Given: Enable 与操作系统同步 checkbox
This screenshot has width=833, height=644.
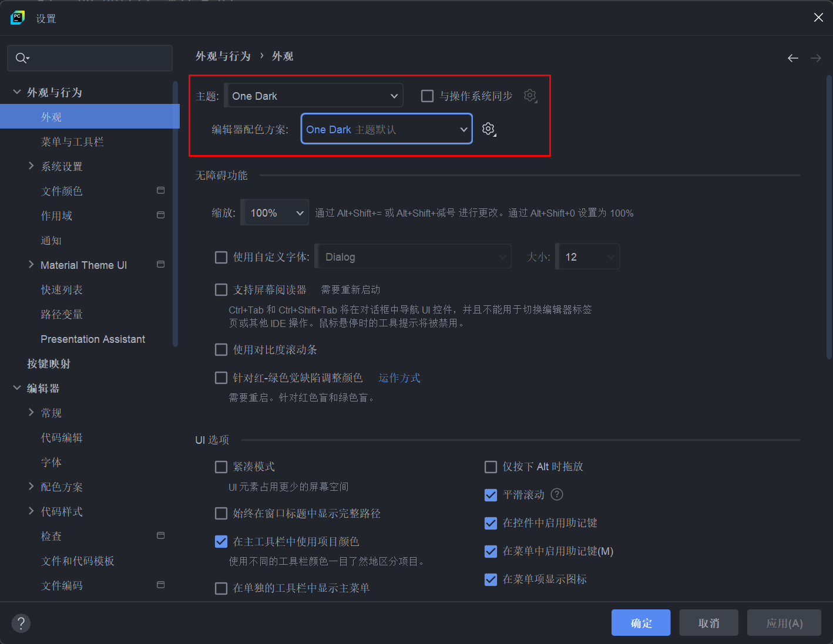Looking at the screenshot, I should point(428,96).
